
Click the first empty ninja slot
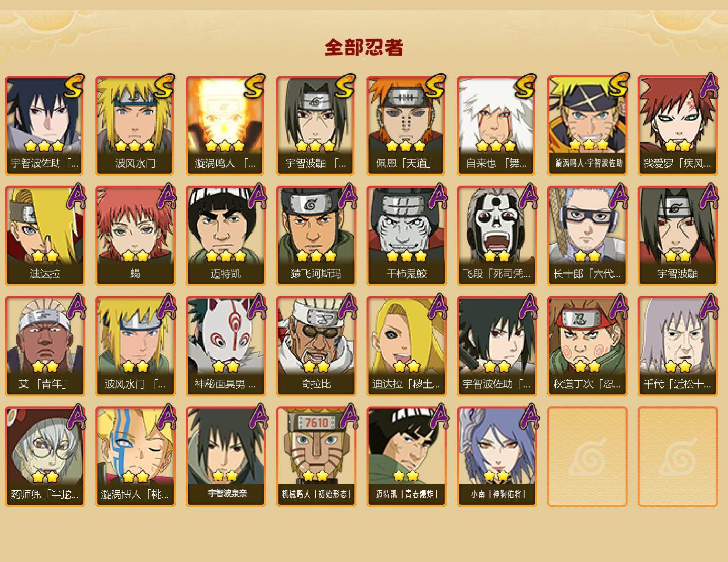click(x=587, y=457)
